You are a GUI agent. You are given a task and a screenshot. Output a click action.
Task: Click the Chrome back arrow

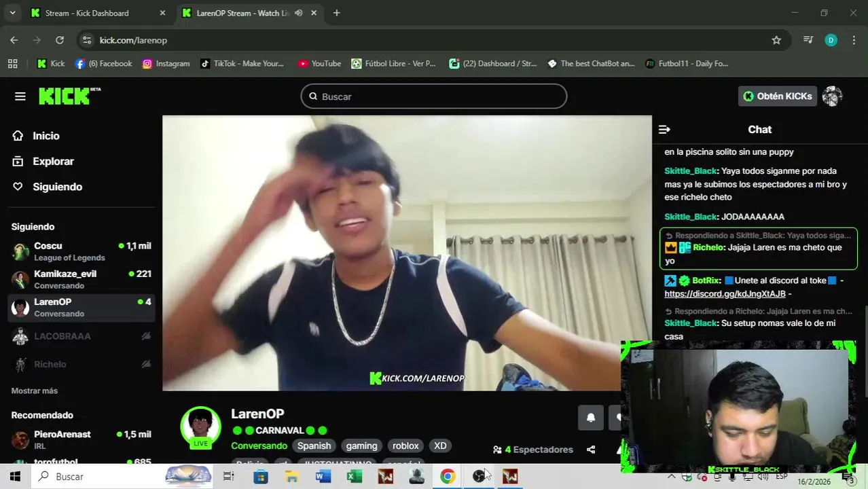[x=14, y=40]
